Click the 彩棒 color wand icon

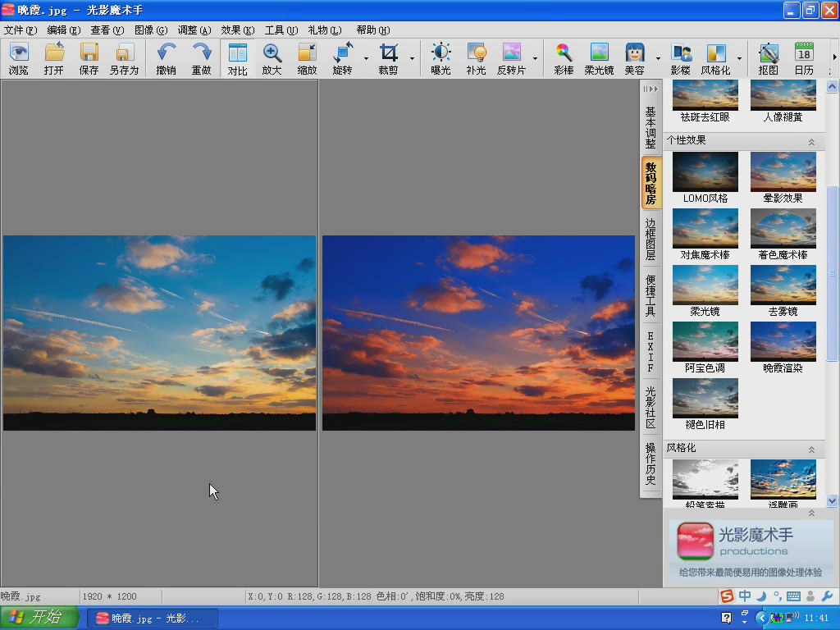point(564,58)
